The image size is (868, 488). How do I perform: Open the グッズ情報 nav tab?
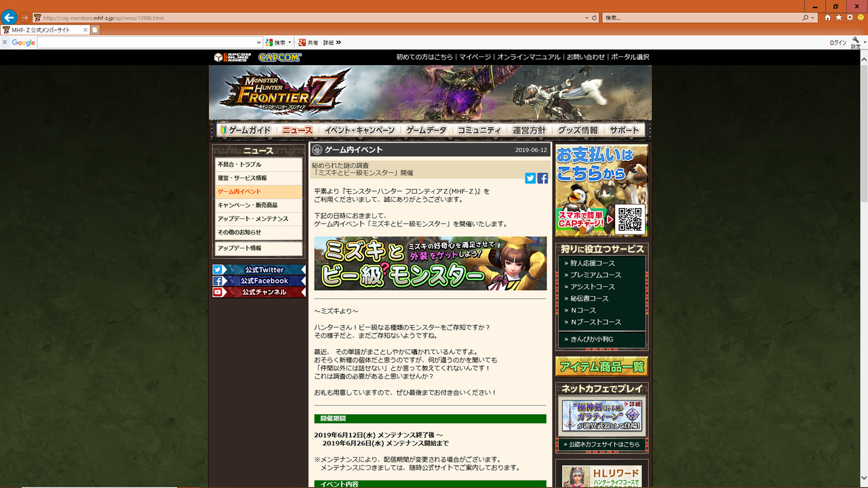577,130
